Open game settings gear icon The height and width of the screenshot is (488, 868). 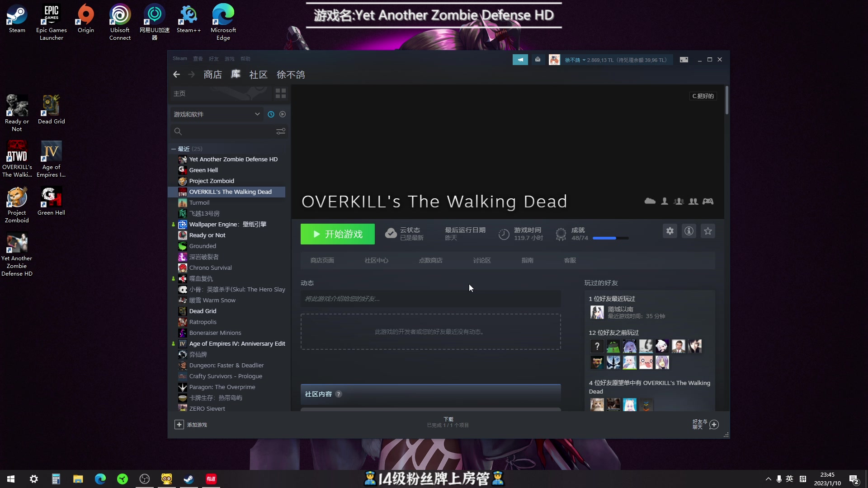[x=670, y=231]
